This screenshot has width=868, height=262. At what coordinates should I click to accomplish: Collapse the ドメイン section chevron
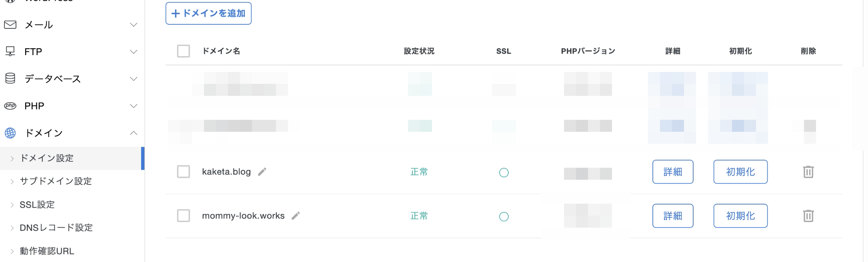(134, 133)
